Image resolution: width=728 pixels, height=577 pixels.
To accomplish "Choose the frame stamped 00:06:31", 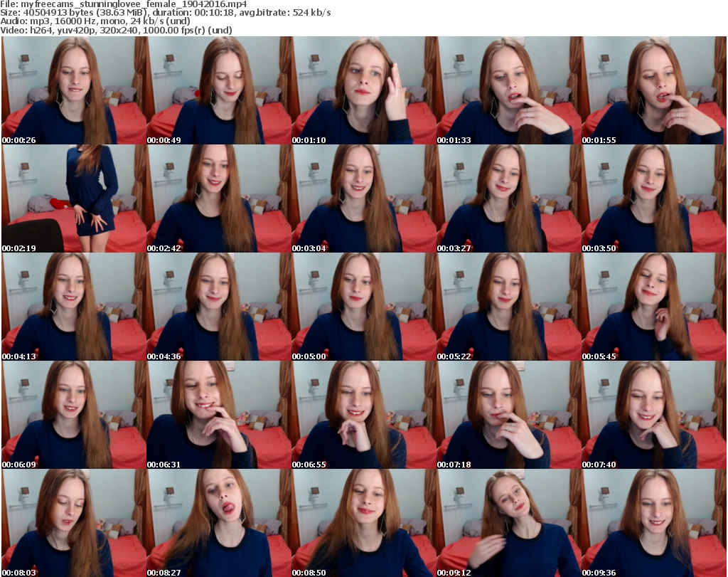I will 219,415.
